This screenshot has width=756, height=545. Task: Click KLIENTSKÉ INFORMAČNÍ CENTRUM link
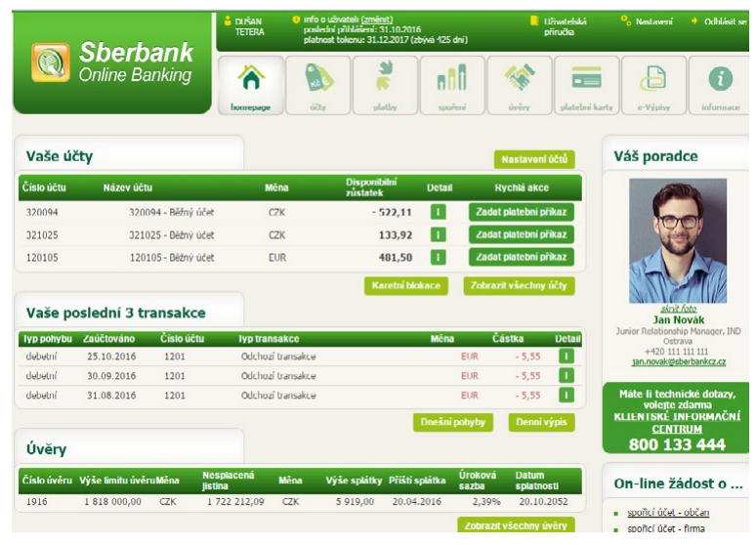[677, 423]
